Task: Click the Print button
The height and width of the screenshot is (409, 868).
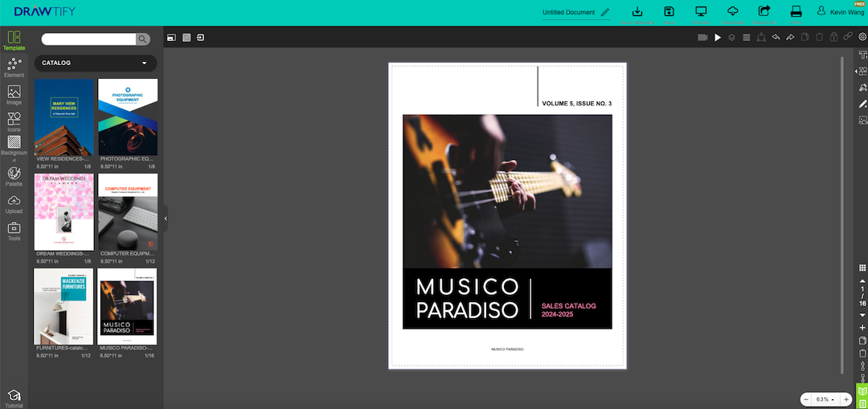Action: tap(796, 14)
